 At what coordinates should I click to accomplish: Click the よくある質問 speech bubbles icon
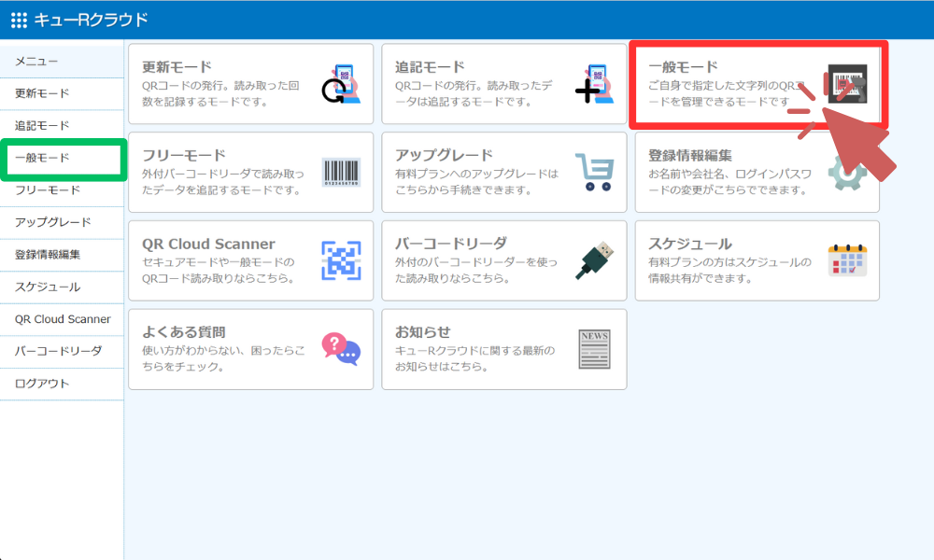(341, 349)
